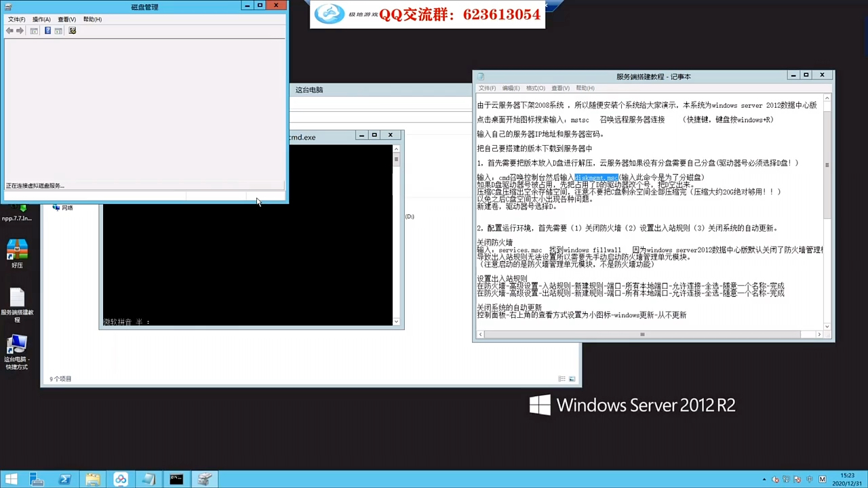Click Notepad scroll up arrow
868x488 pixels.
(827, 99)
